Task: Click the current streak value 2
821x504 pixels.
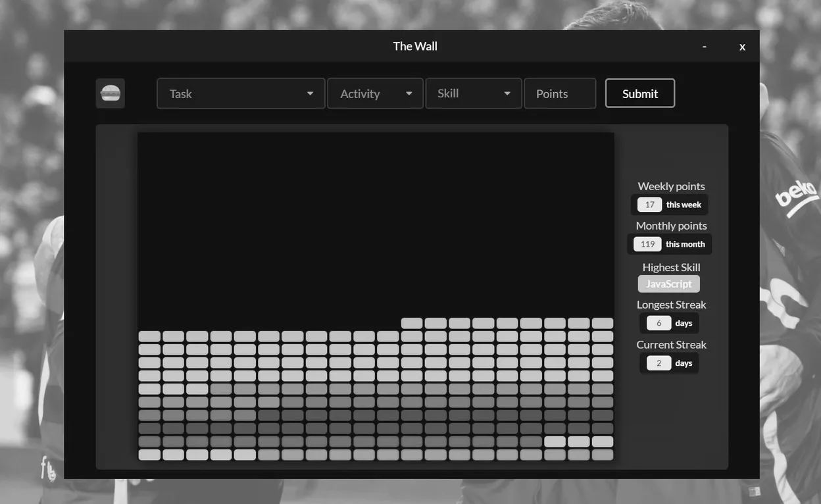Action: 659,363
